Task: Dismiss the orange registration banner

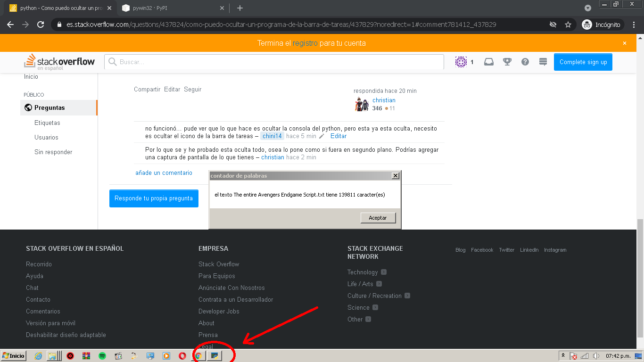Action: [x=625, y=43]
